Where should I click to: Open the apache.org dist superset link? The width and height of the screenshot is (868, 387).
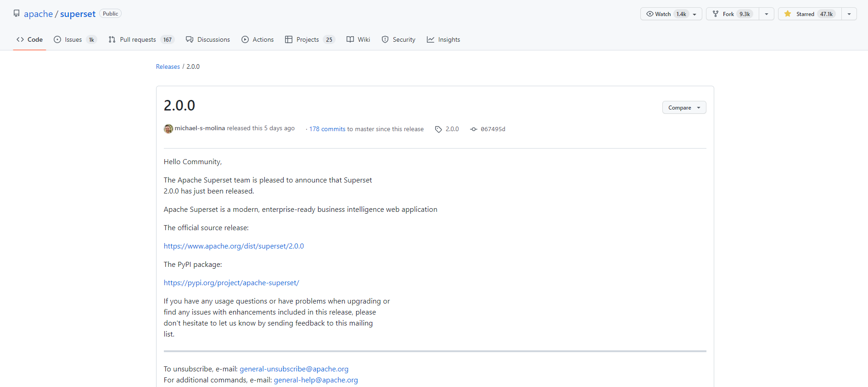234,246
